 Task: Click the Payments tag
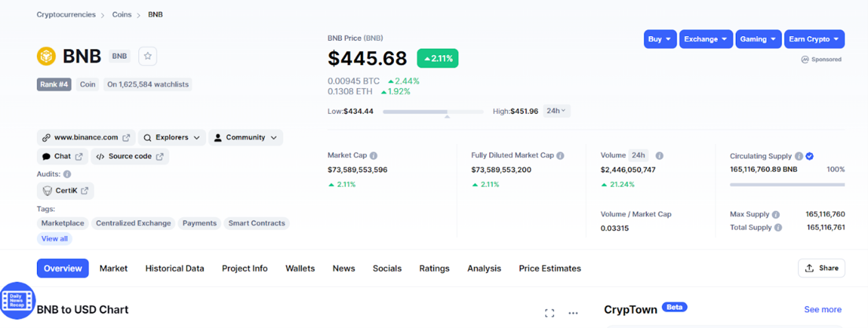(x=199, y=223)
